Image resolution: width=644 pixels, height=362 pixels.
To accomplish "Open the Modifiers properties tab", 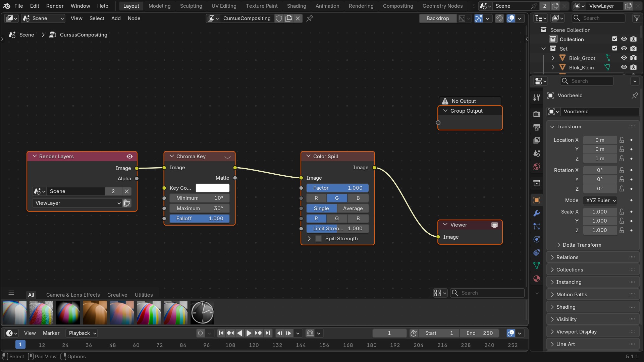I will click(537, 213).
